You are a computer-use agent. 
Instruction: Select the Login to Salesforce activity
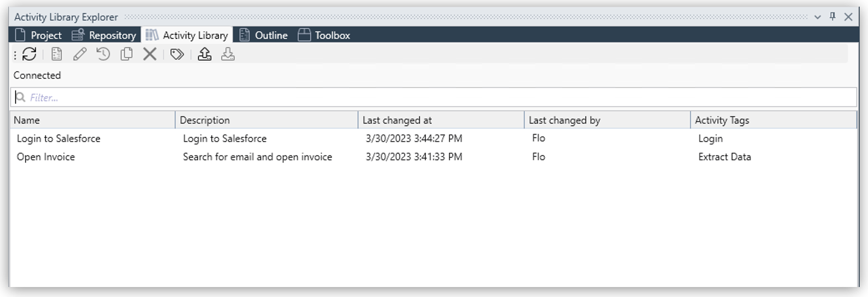point(58,139)
